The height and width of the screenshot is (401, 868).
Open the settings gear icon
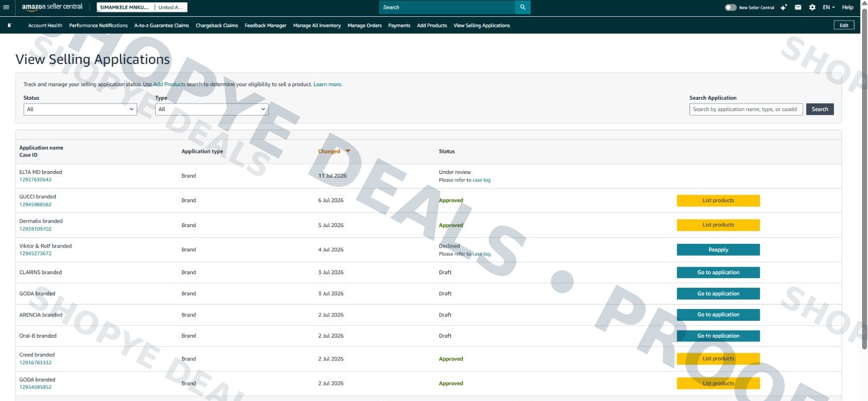812,8
